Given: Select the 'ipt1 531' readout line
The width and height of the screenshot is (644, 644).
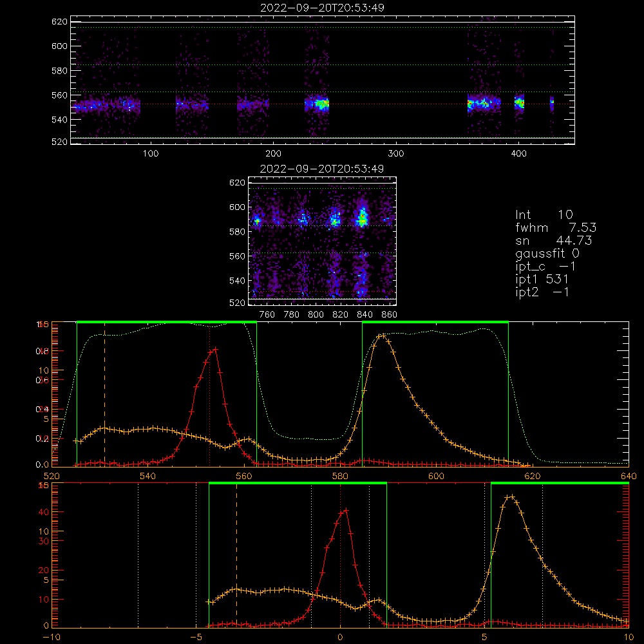Looking at the screenshot, I should pyautogui.click(x=542, y=279).
